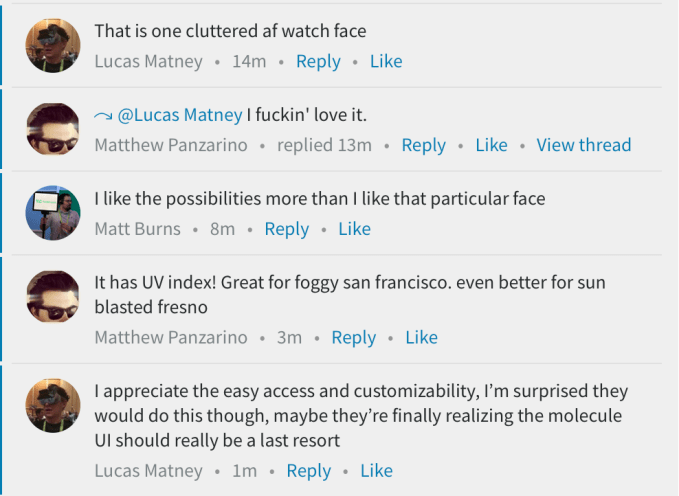Click Matthew Panzarino's avatar on the UV index comment
The width and height of the screenshot is (679, 496).
pos(52,297)
